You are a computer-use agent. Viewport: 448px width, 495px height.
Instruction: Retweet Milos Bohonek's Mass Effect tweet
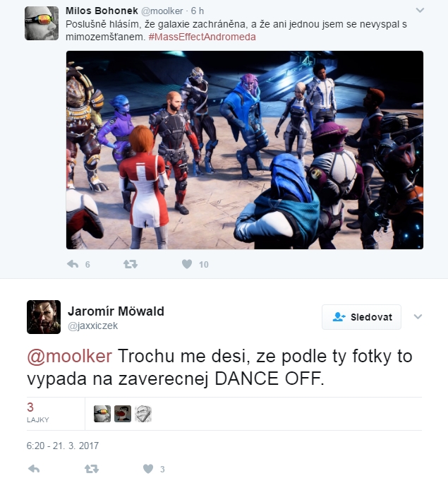coord(131,264)
